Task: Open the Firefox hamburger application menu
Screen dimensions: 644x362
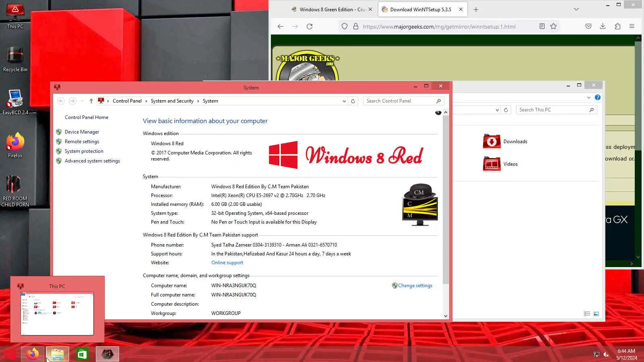Action: (632, 27)
